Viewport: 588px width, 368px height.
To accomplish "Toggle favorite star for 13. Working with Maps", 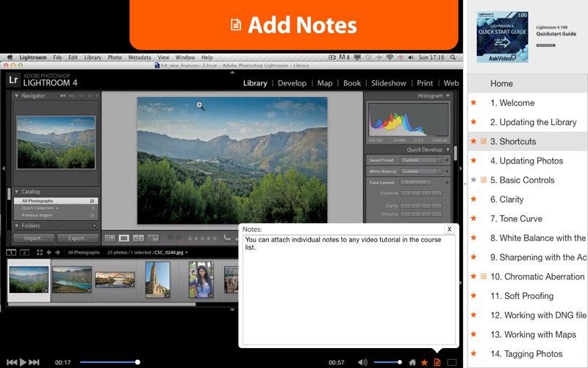I will pyautogui.click(x=473, y=334).
